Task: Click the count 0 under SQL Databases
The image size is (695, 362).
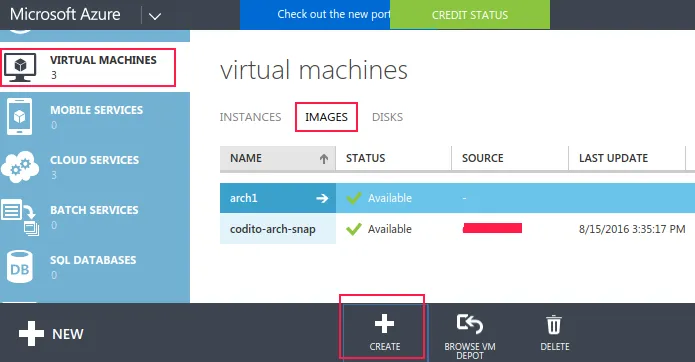Action: pos(54,275)
